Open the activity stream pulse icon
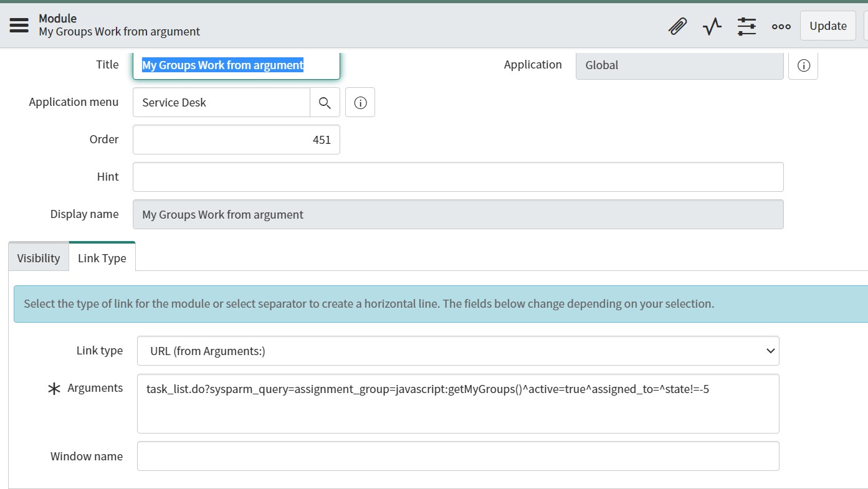Image resolution: width=868 pixels, height=489 pixels. 712,26
